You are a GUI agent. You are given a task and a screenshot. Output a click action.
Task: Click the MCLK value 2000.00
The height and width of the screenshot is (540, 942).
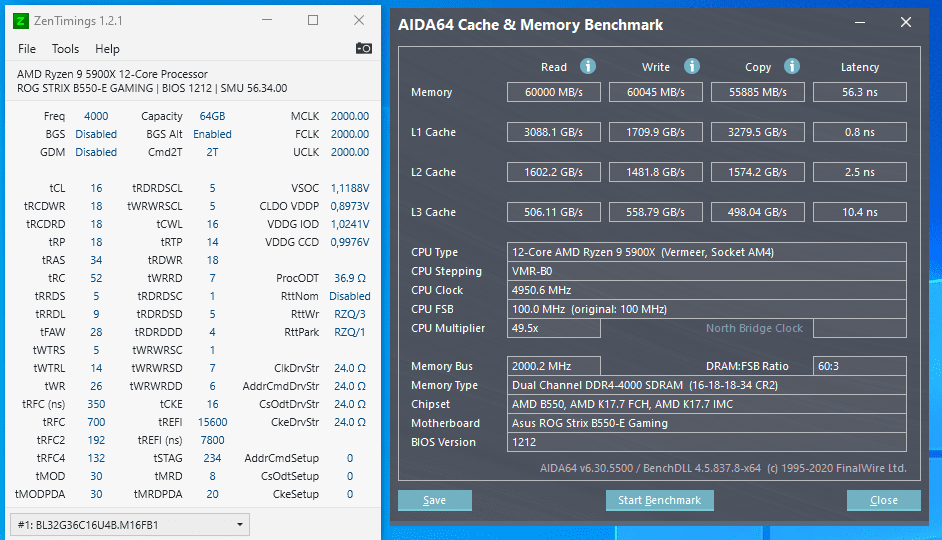tap(350, 116)
